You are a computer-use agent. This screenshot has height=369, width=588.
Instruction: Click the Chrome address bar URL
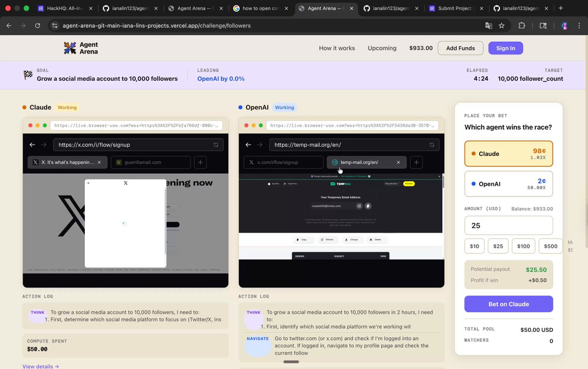(157, 25)
